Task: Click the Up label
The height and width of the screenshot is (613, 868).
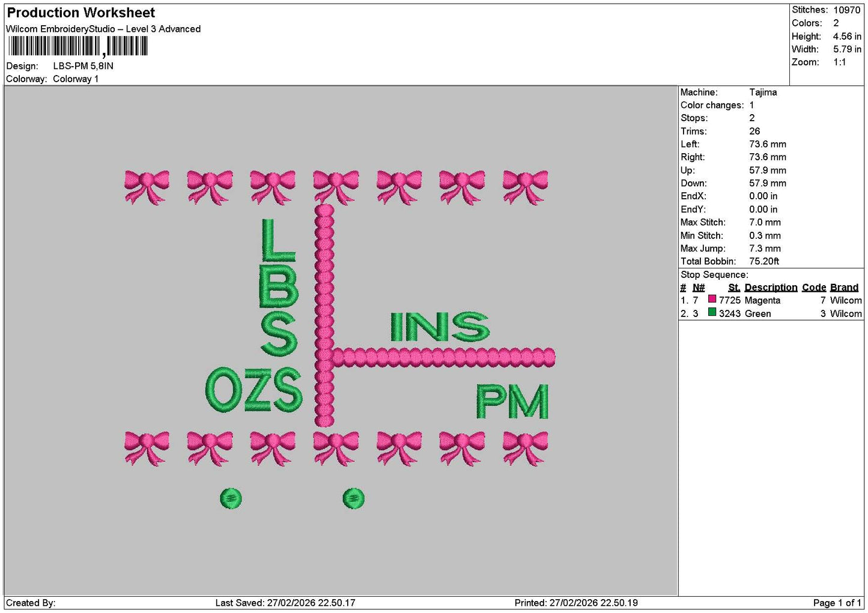Action: 687,171
